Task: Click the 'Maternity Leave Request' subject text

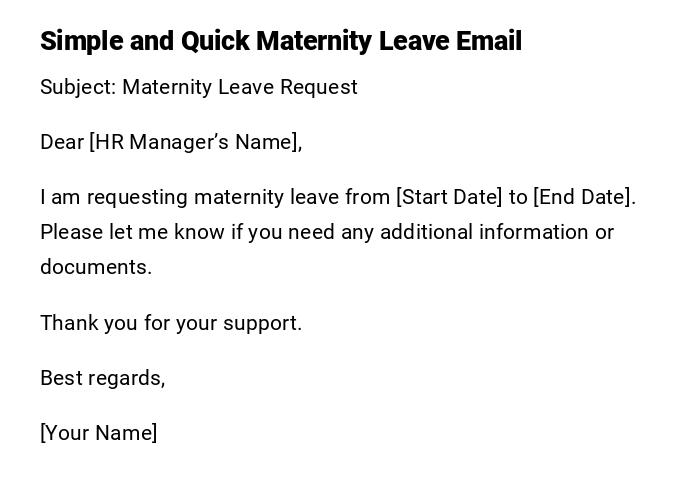Action: [x=240, y=87]
